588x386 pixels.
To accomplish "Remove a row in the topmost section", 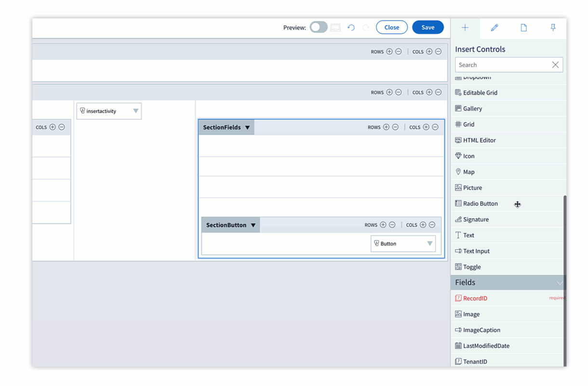I will pos(399,52).
